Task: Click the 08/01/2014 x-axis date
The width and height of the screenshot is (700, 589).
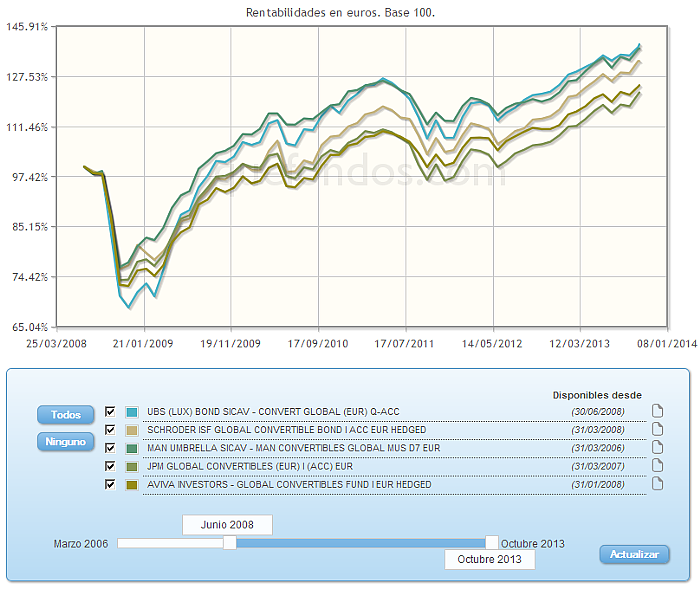Action: pyautogui.click(x=667, y=344)
